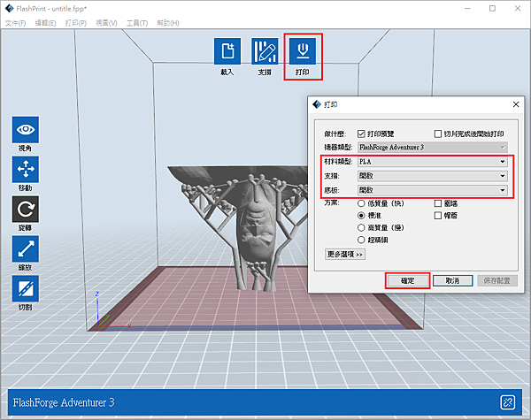The width and height of the screenshot is (531, 420).
Task: Enable 切片完成後開始打印 checkbox
Action: [438, 134]
